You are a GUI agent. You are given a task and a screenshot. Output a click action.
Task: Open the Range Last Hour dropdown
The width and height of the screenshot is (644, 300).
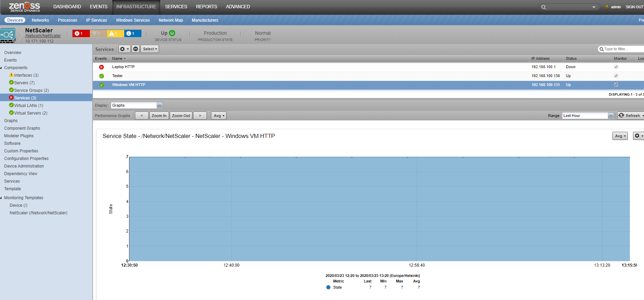pos(588,116)
